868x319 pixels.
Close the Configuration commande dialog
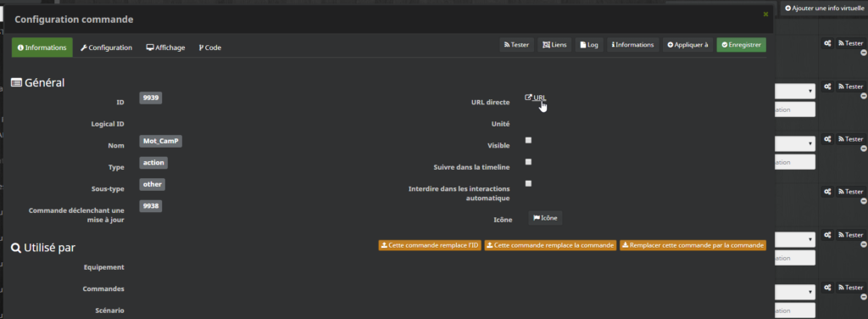(x=765, y=14)
